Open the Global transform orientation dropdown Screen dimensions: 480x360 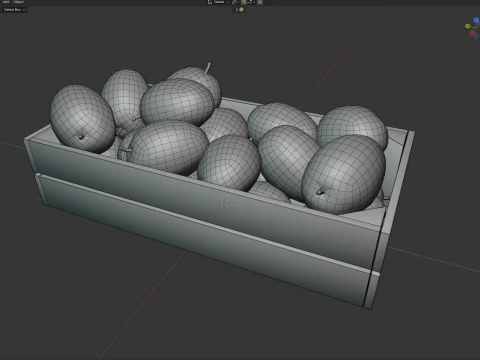[218, 2]
